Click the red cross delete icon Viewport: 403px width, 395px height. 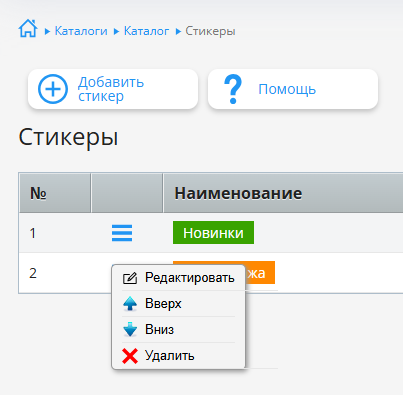tap(130, 356)
